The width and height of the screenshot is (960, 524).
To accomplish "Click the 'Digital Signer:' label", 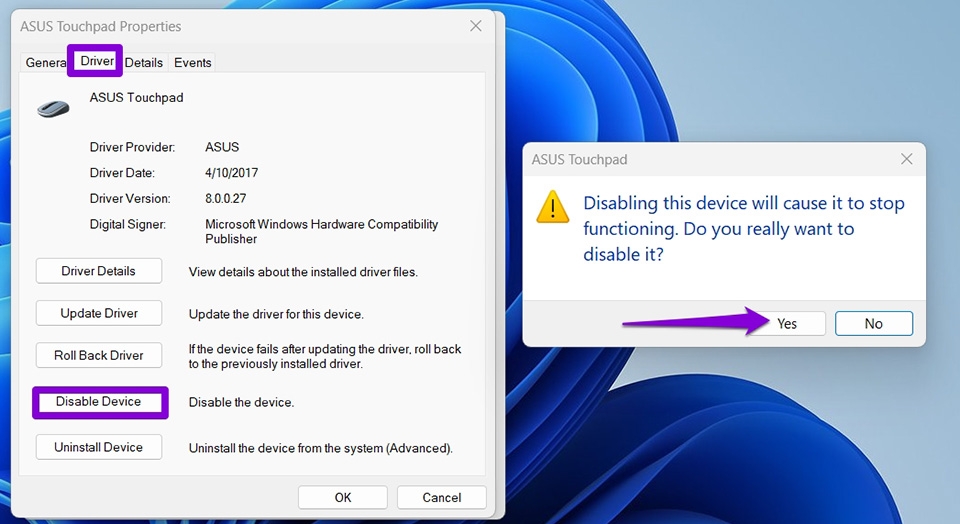I will coord(127,224).
